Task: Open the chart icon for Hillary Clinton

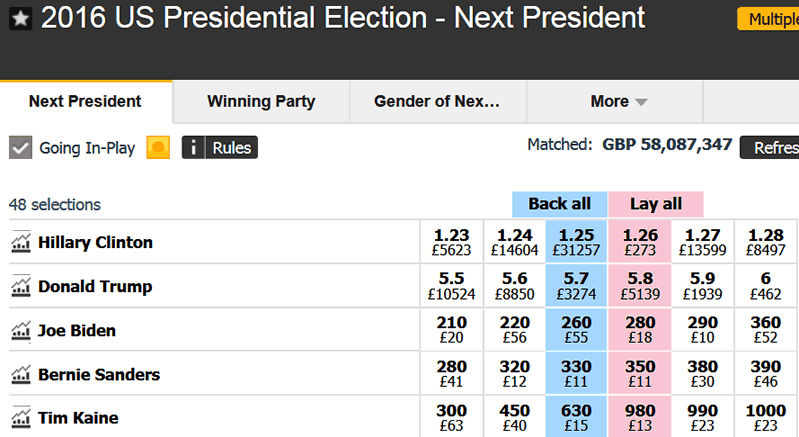Action: point(21,243)
